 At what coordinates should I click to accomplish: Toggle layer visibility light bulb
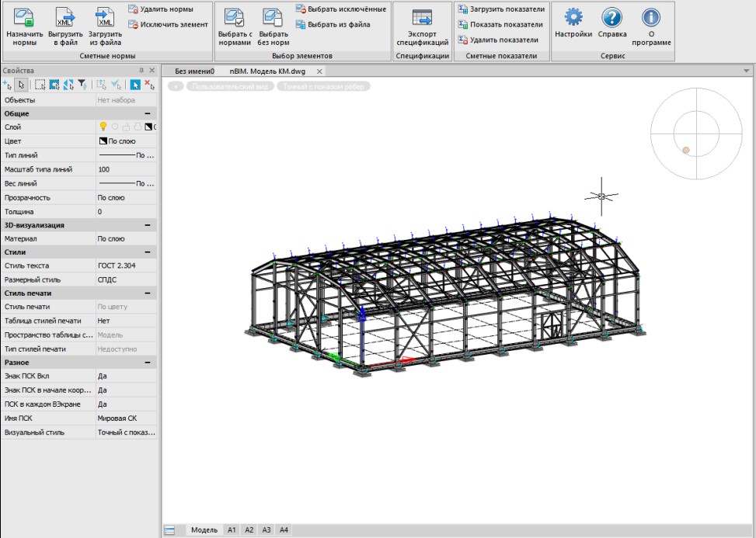pyautogui.click(x=102, y=127)
